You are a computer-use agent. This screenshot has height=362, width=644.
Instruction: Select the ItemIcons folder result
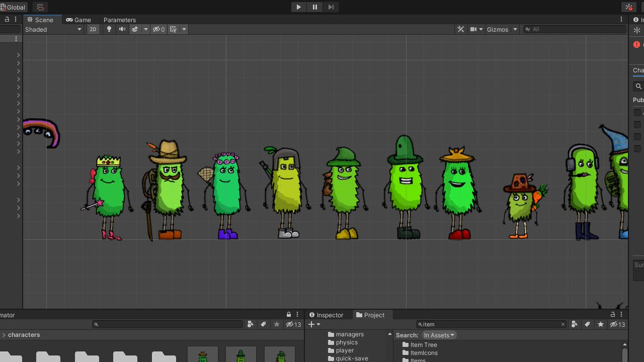pos(419,353)
